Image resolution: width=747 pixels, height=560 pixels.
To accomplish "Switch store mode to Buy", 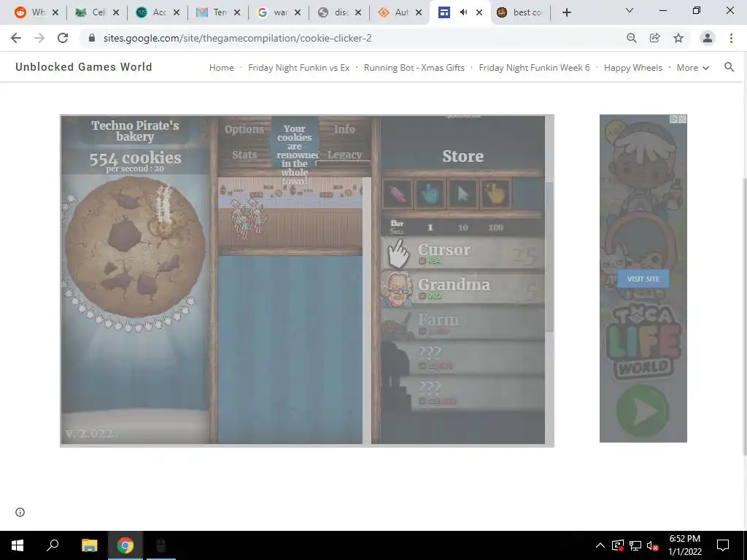I will pos(398,223).
